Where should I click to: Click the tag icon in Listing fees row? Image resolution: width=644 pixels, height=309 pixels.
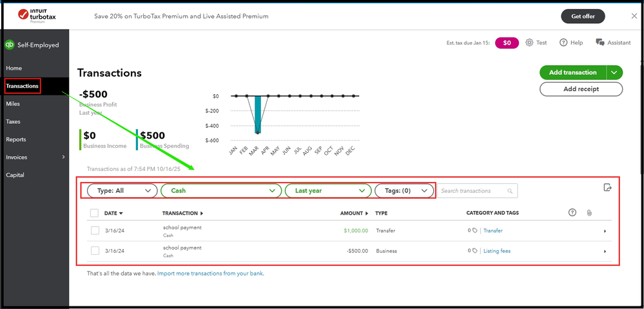coord(475,251)
